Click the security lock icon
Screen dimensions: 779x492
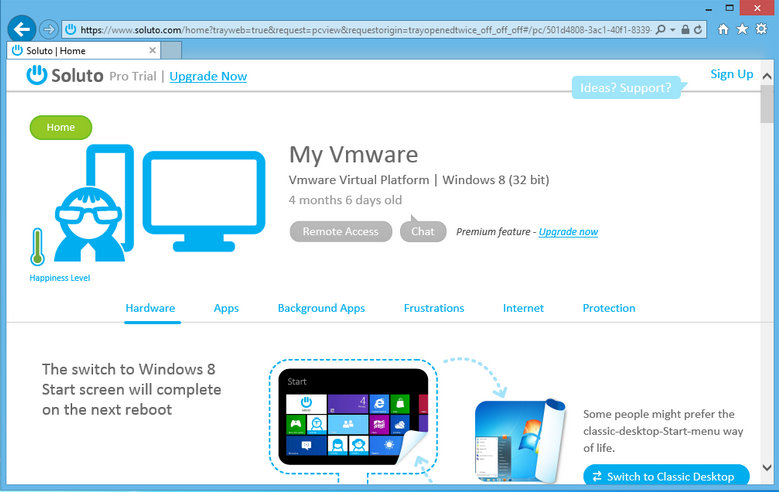click(x=685, y=30)
